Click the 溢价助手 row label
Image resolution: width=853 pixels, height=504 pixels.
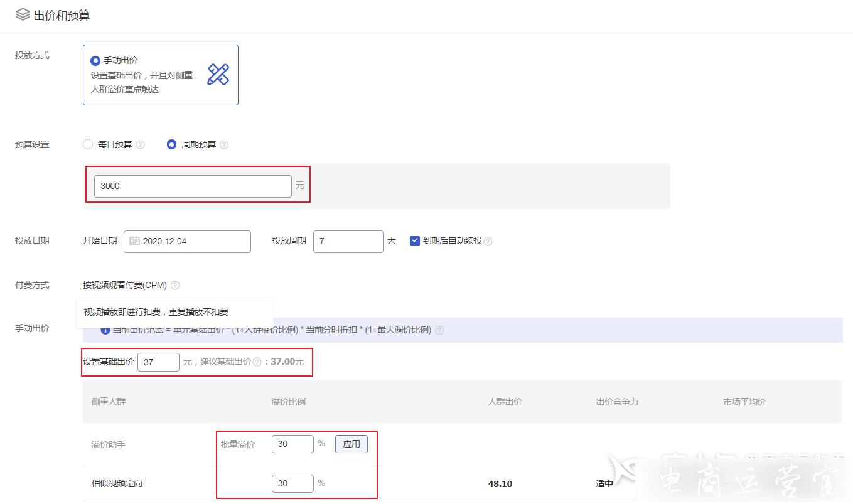109,444
